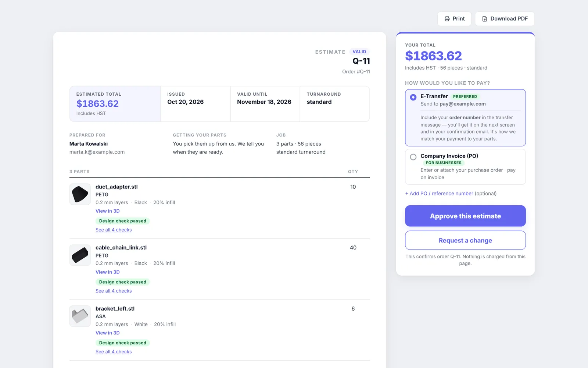Click the cable_chain_link.stl file name

[121, 247]
